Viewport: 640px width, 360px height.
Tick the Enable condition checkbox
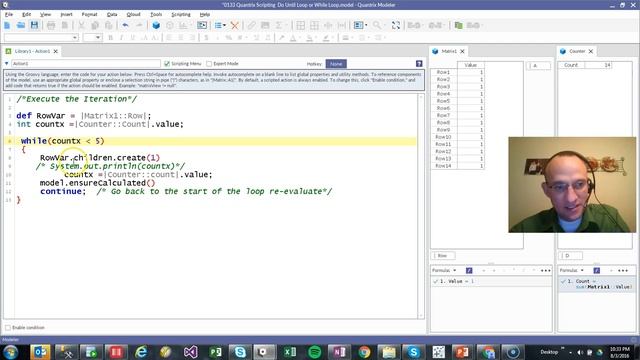click(x=8, y=327)
